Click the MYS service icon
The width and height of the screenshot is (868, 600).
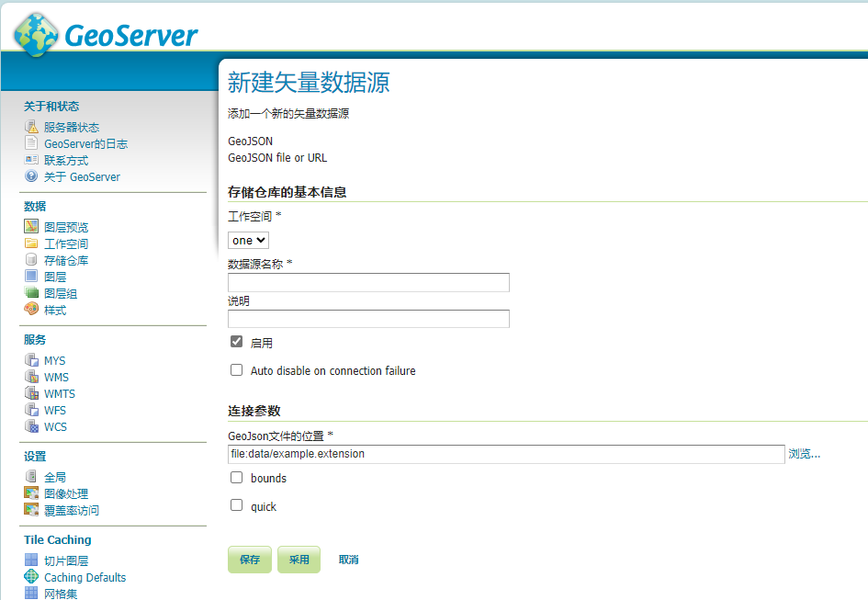(x=31, y=359)
